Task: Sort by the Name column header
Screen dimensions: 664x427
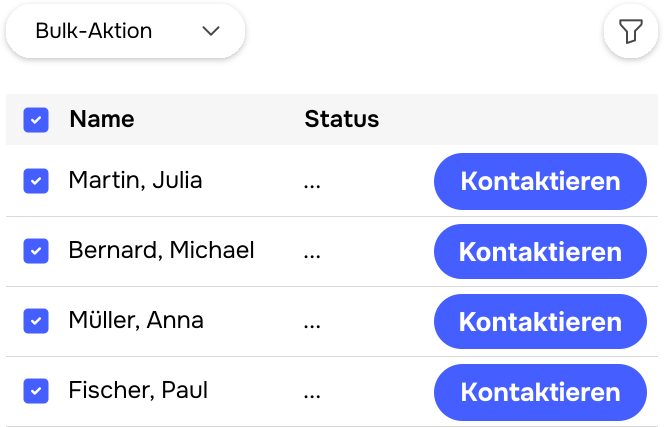Action: 102,120
